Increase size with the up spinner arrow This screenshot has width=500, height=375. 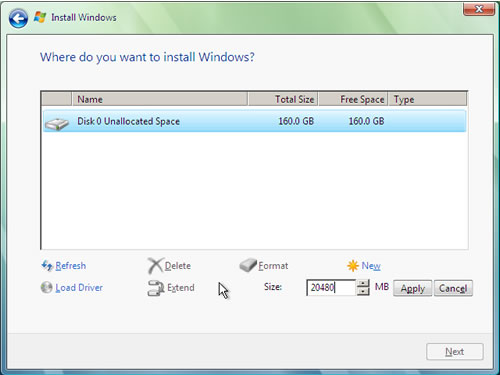click(x=363, y=284)
